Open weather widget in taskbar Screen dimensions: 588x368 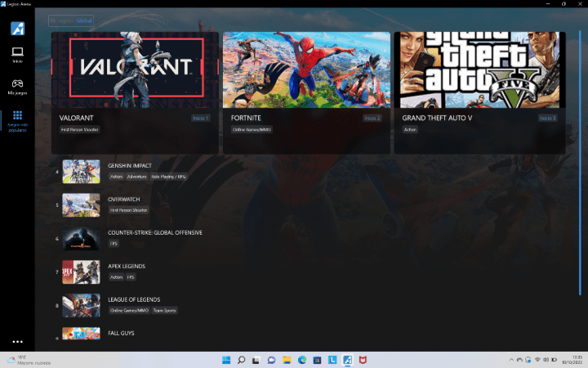pos(29,360)
